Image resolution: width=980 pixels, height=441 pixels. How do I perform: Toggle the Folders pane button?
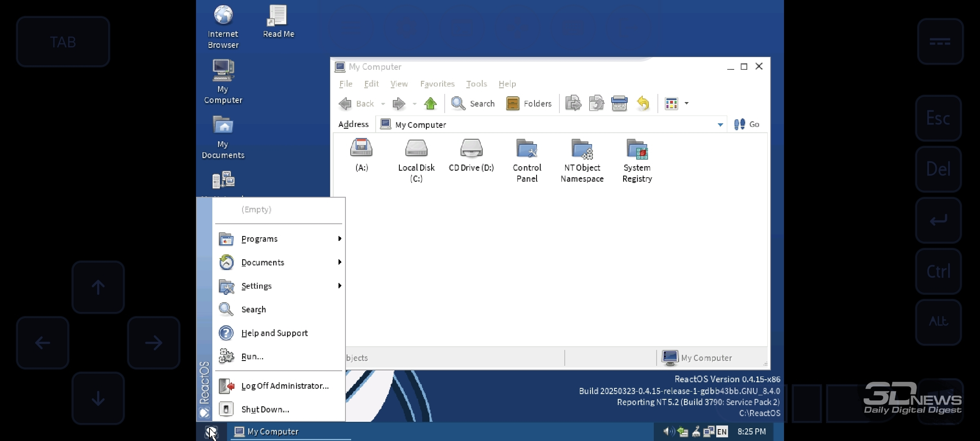tap(529, 104)
